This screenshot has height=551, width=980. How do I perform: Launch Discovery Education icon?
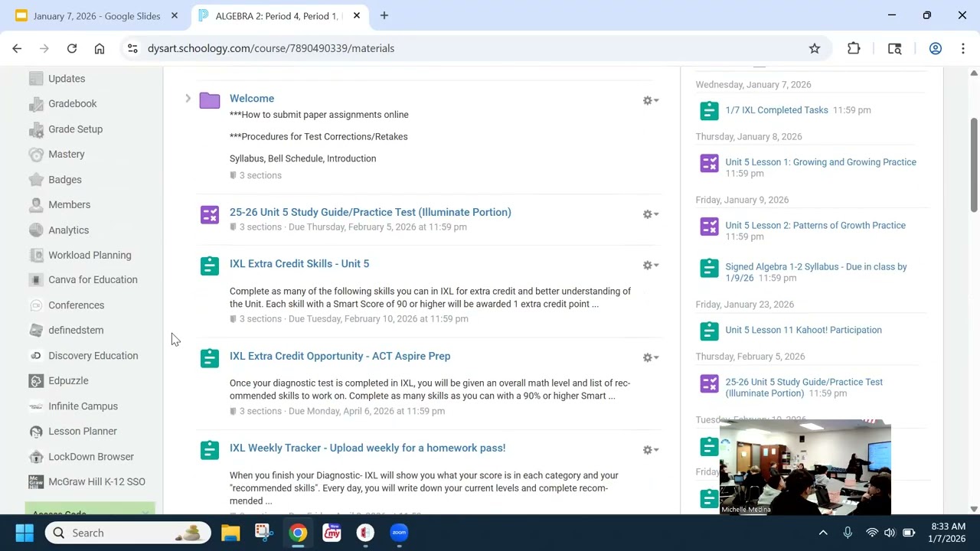point(36,355)
